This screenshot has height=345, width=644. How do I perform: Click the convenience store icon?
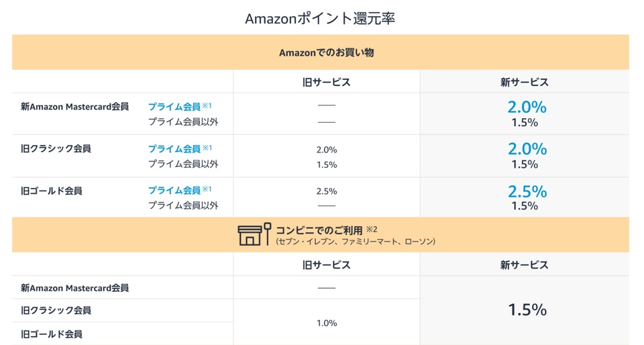255,234
